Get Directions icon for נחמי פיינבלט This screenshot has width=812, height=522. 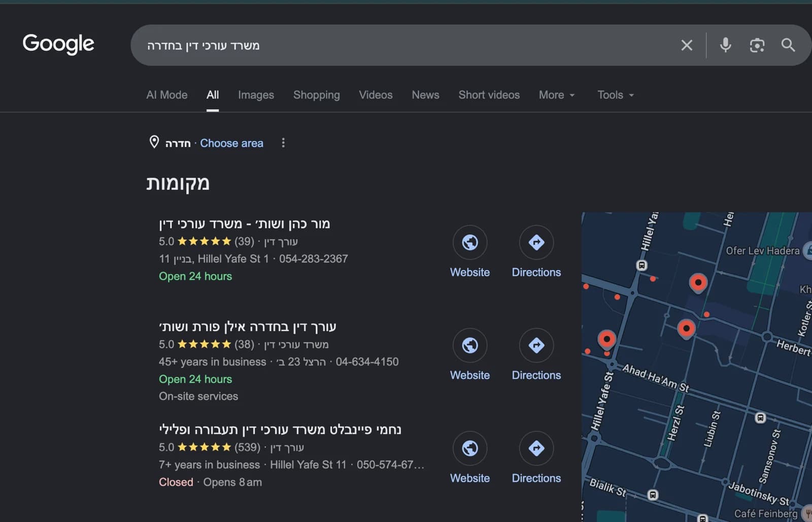coord(536,448)
